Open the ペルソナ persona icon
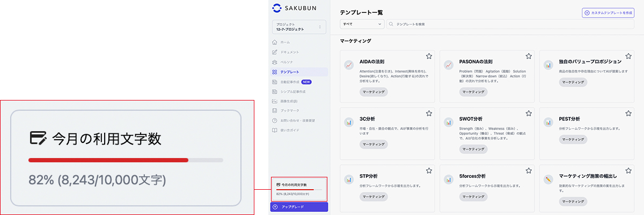The image size is (644, 215). 275,62
